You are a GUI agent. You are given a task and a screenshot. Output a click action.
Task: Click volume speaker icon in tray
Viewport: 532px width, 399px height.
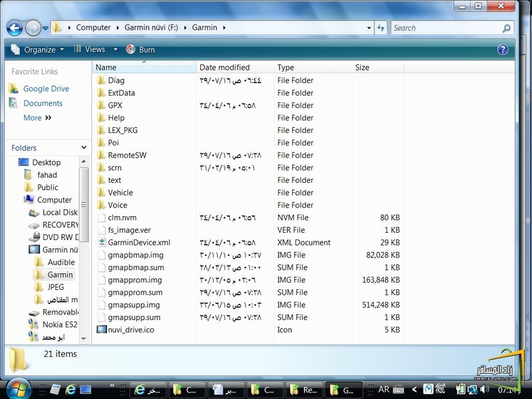tap(485, 389)
